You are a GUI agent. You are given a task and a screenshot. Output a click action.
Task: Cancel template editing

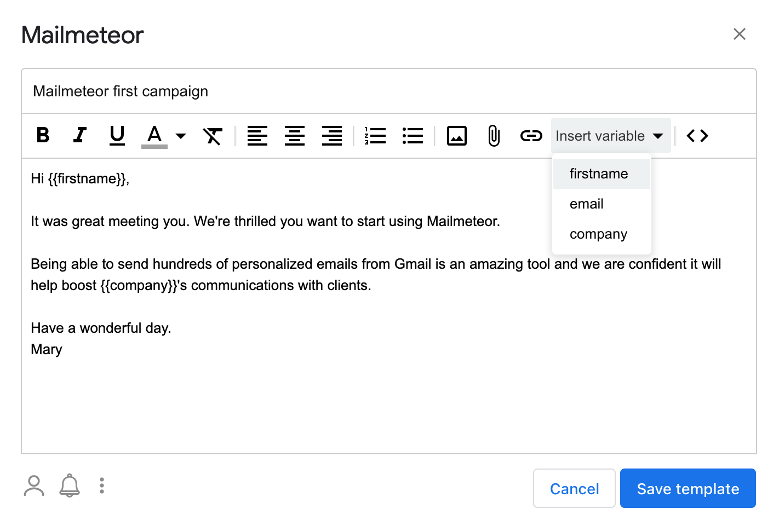coord(574,488)
